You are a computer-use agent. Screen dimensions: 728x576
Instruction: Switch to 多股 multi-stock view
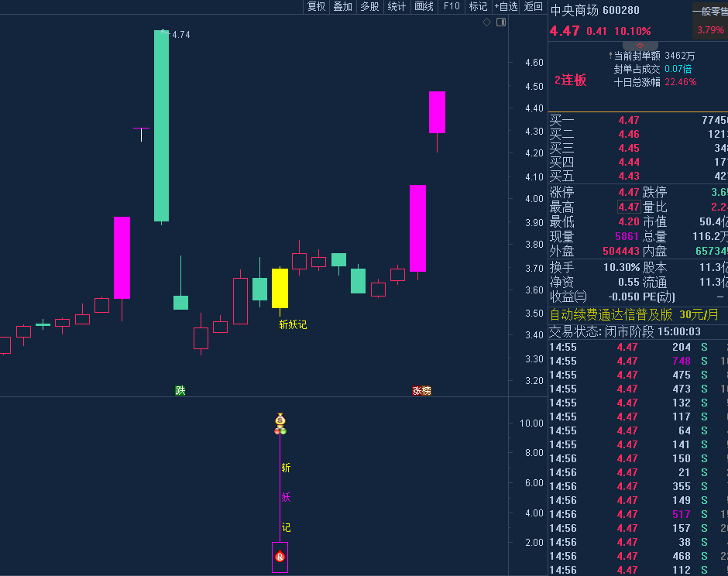(x=369, y=7)
